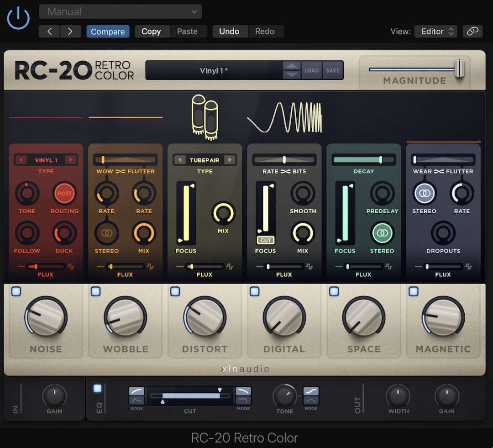Image resolution: width=493 pixels, height=448 pixels.
Task: Go to next plugin setting arrow
Action: coord(70,32)
